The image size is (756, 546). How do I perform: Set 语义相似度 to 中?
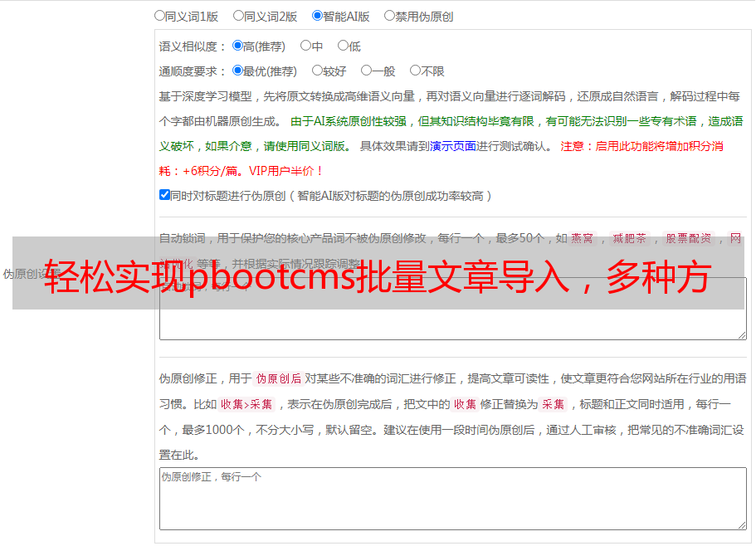(305, 46)
